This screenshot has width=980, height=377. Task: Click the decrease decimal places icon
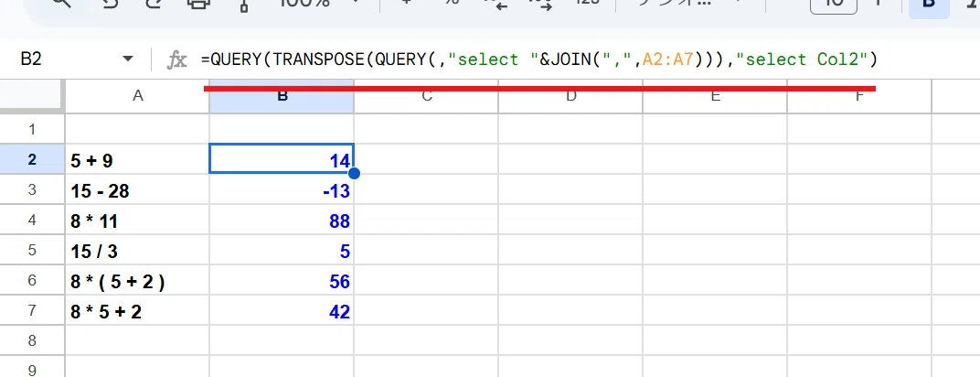click(496, 4)
